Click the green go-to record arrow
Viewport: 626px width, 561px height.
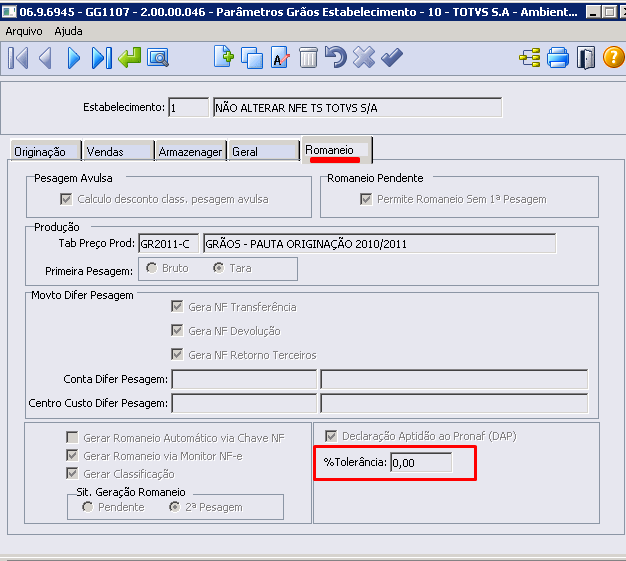click(x=130, y=57)
